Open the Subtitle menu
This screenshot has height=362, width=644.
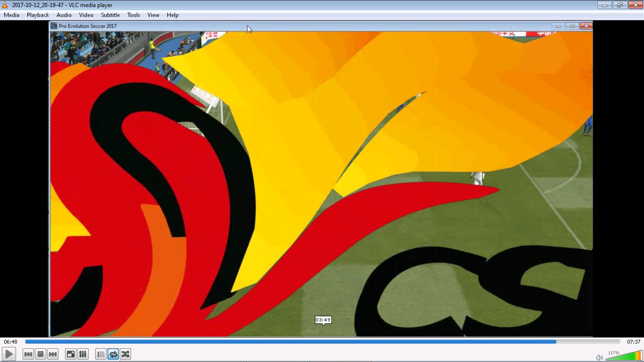point(110,15)
